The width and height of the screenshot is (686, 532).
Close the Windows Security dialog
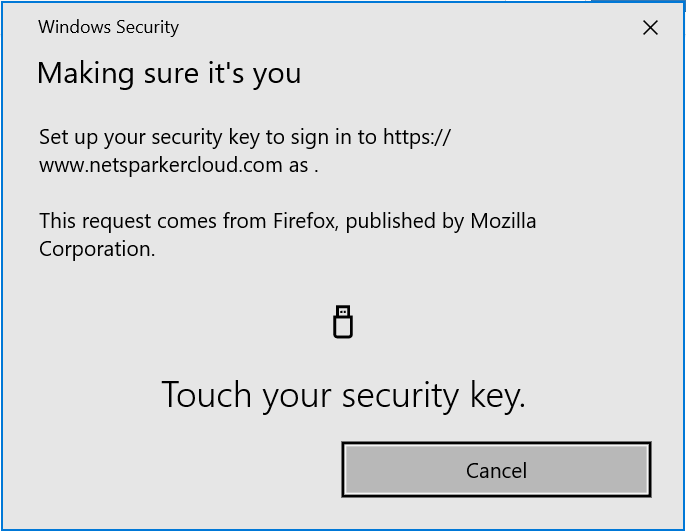point(650,28)
